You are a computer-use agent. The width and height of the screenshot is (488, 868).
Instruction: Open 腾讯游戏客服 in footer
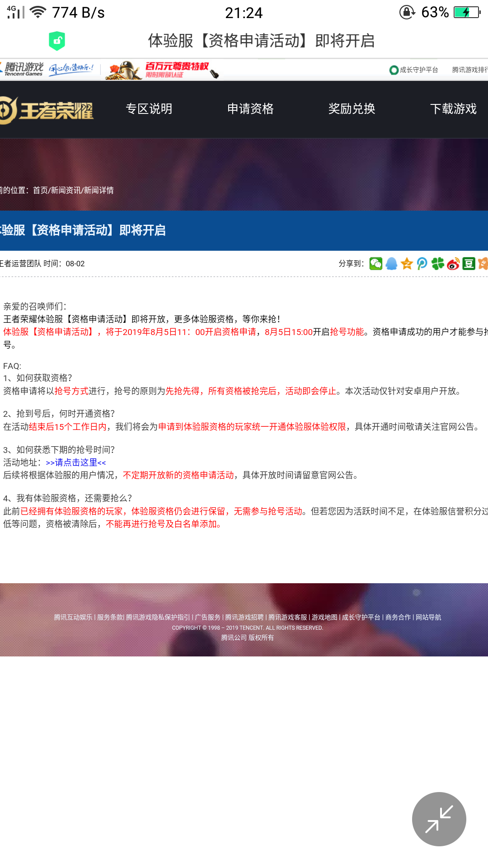click(287, 618)
